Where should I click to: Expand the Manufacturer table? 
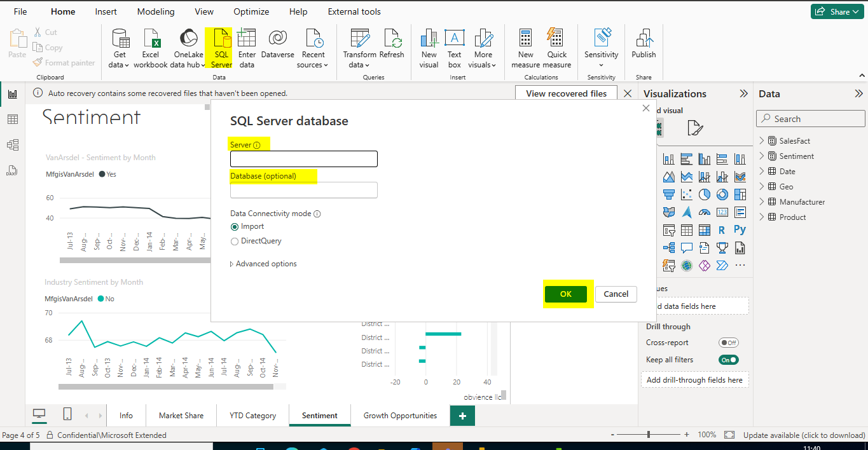point(762,201)
